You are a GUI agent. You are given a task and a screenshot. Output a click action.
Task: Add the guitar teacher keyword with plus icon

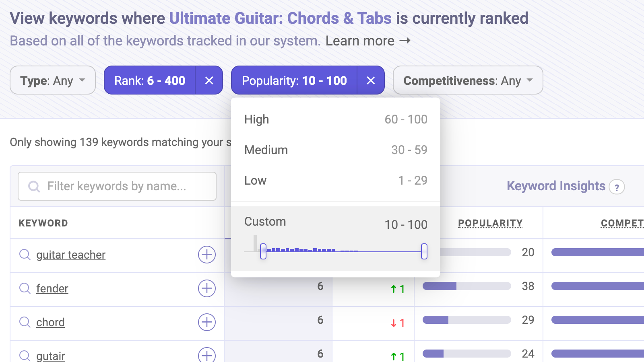coord(207,255)
